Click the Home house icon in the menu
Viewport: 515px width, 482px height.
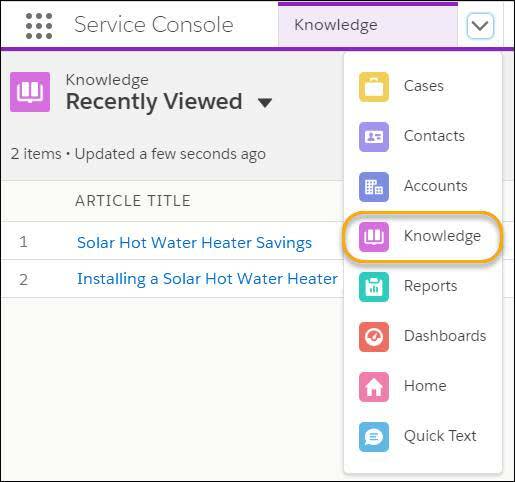coord(374,387)
